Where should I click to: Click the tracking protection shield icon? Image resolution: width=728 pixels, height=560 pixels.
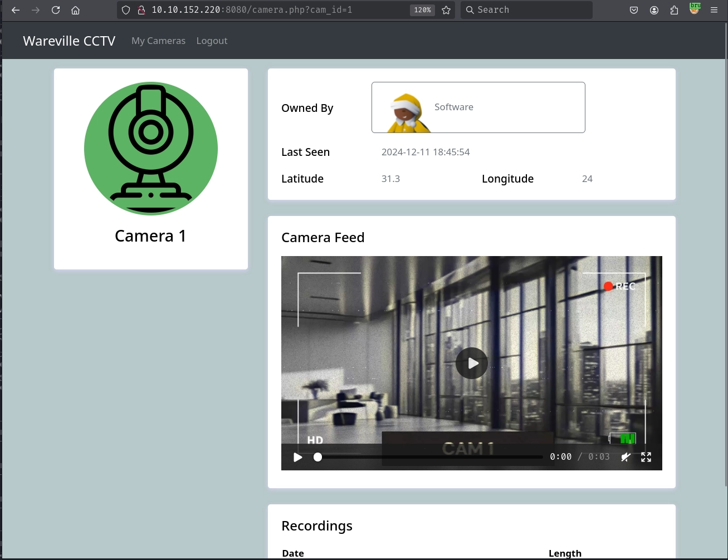(x=126, y=10)
